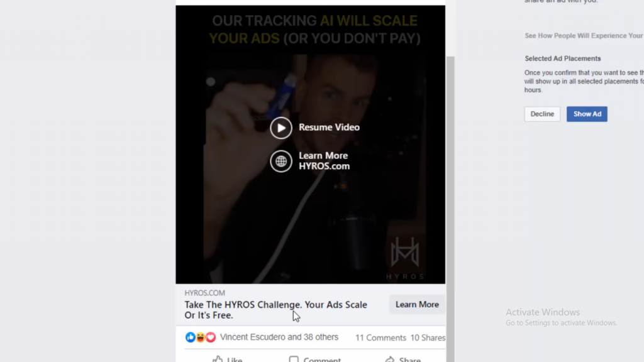Click the globe icon beside Learn More HYROS.com

(x=281, y=161)
